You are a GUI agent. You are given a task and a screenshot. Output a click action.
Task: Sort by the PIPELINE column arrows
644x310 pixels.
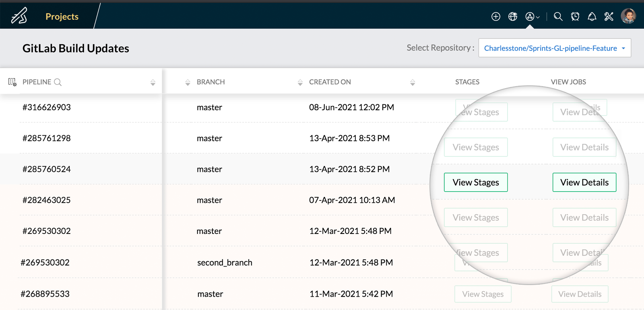coord(153,83)
